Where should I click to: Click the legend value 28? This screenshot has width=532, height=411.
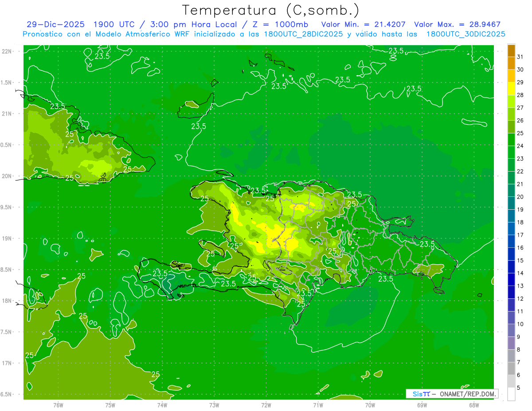pyautogui.click(x=520, y=95)
